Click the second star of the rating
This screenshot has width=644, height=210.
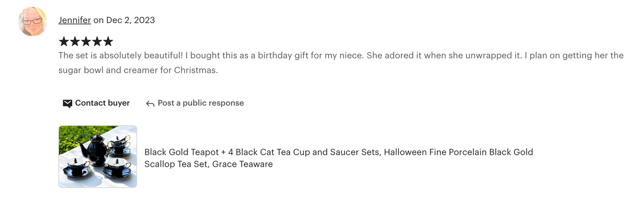coord(75,42)
